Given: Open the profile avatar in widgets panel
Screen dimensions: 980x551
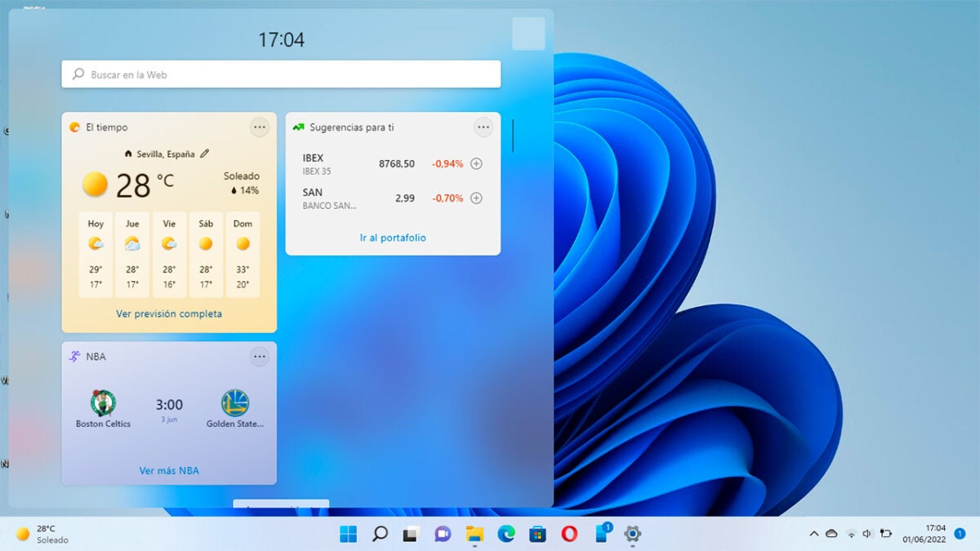Looking at the screenshot, I should tap(528, 33).
